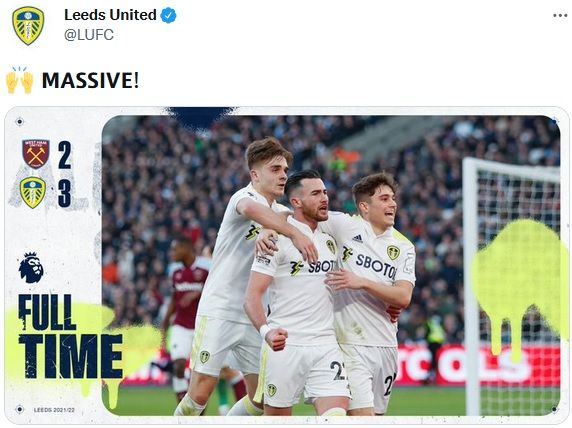572x428 pixels.
Task: Click the navy paint splash above photo
Action: [199, 117]
